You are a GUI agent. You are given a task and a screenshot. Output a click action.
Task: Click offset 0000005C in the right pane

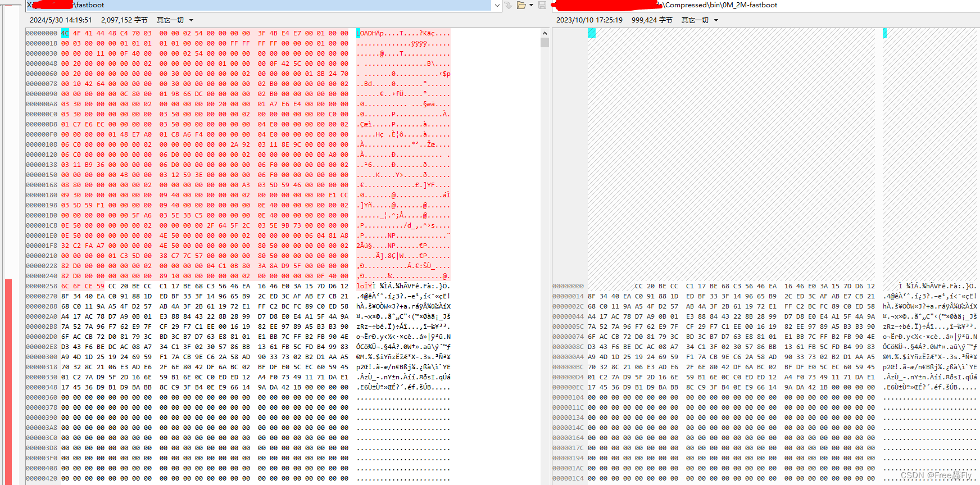pos(568,327)
